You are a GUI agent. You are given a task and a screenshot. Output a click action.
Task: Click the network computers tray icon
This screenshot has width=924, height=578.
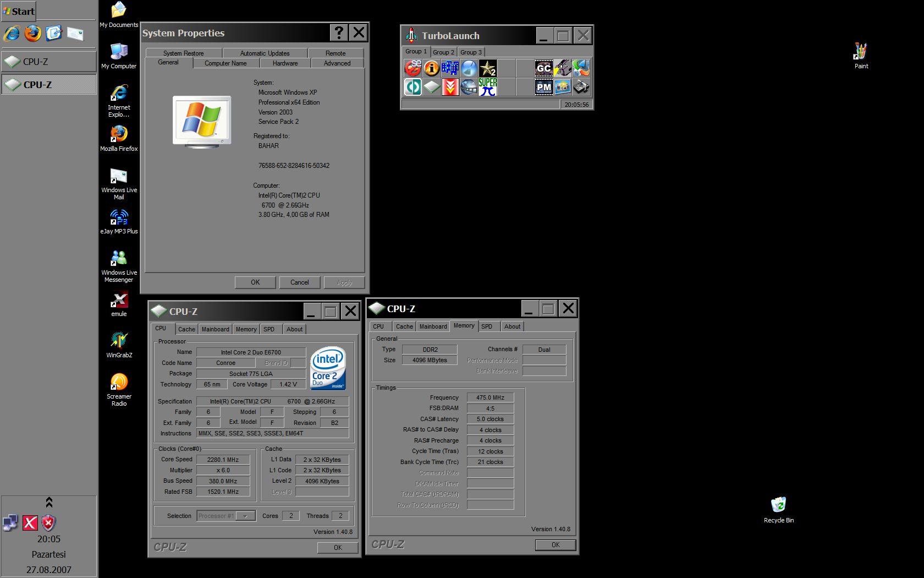point(10,523)
